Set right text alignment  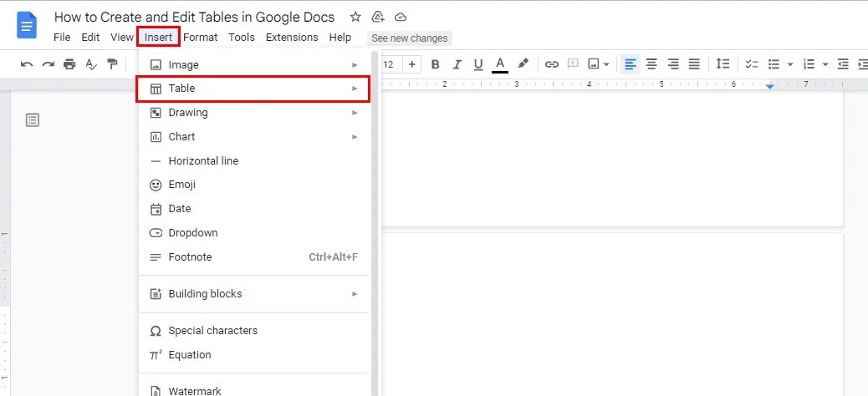tap(673, 64)
